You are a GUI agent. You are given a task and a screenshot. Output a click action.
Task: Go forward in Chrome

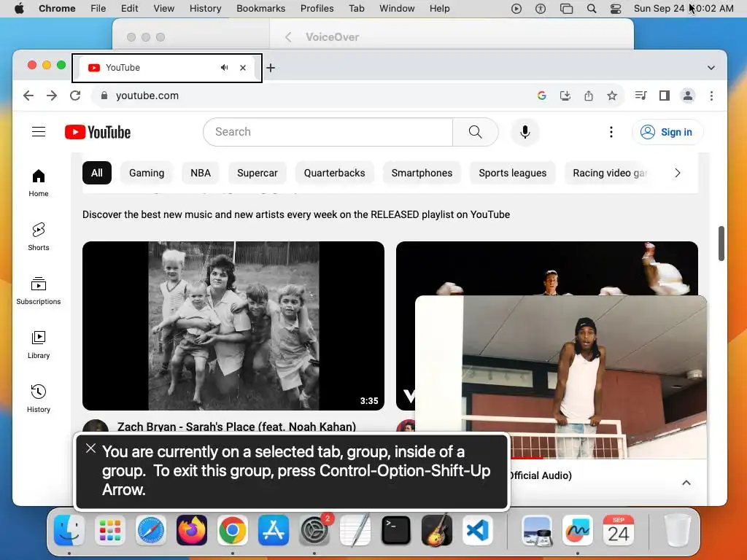52,96
